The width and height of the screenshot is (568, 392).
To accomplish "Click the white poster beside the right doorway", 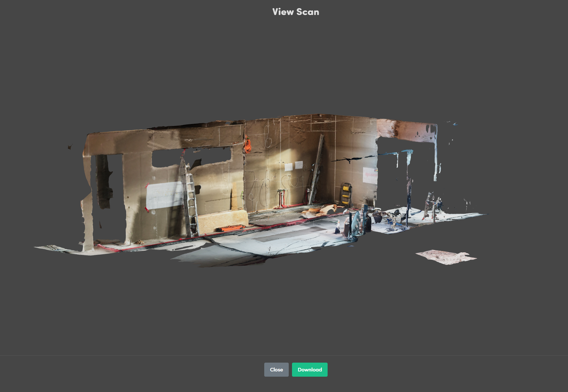I will point(370,175).
